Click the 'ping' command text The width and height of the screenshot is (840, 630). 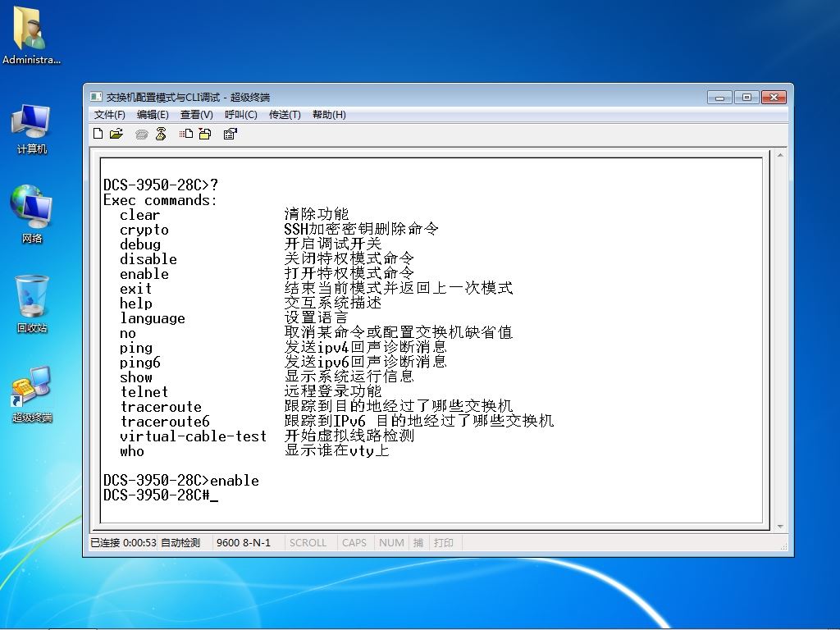136,348
